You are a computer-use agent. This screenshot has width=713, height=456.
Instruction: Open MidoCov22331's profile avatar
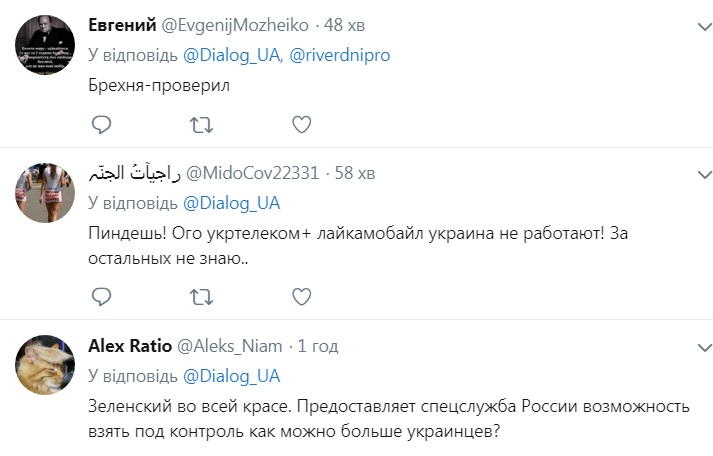pyautogui.click(x=45, y=192)
